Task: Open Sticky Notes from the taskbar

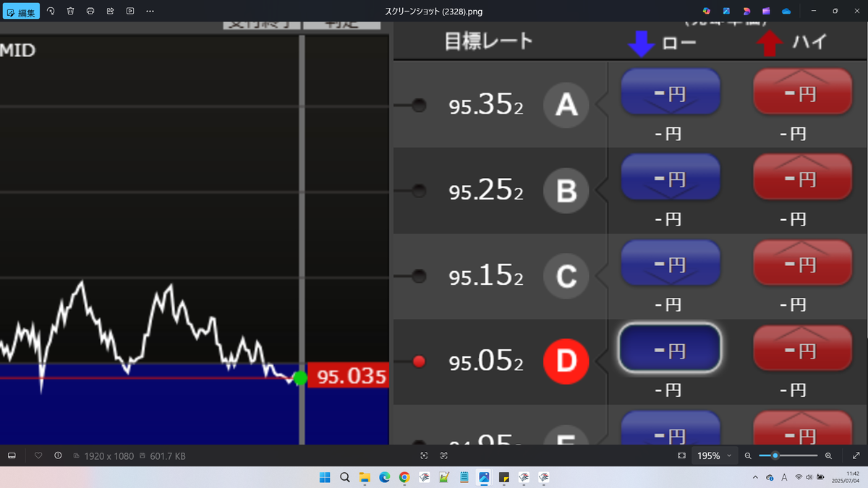Action: (504, 477)
